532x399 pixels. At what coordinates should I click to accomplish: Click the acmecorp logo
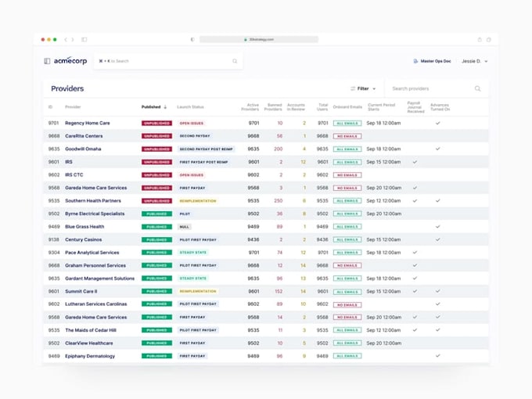pos(70,61)
